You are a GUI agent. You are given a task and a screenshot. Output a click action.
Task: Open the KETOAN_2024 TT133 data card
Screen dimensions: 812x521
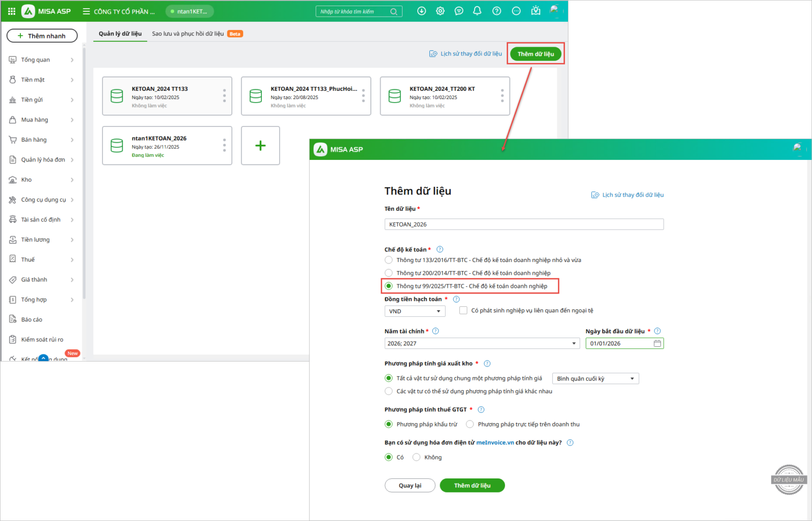[x=167, y=96]
